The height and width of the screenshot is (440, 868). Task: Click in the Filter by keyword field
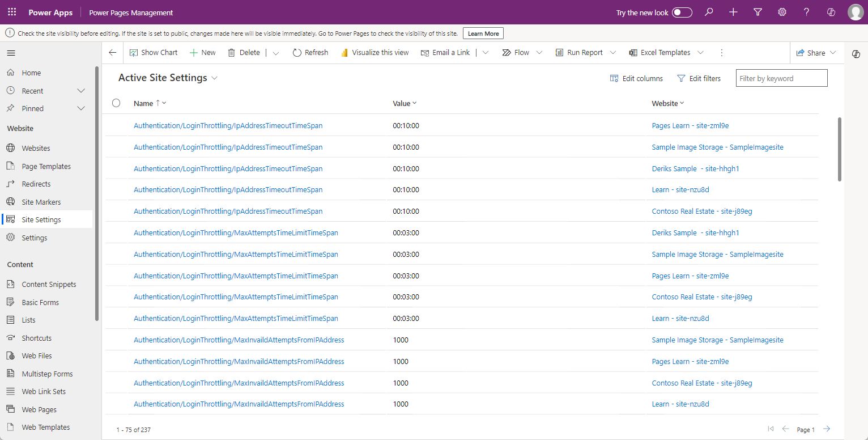click(781, 78)
